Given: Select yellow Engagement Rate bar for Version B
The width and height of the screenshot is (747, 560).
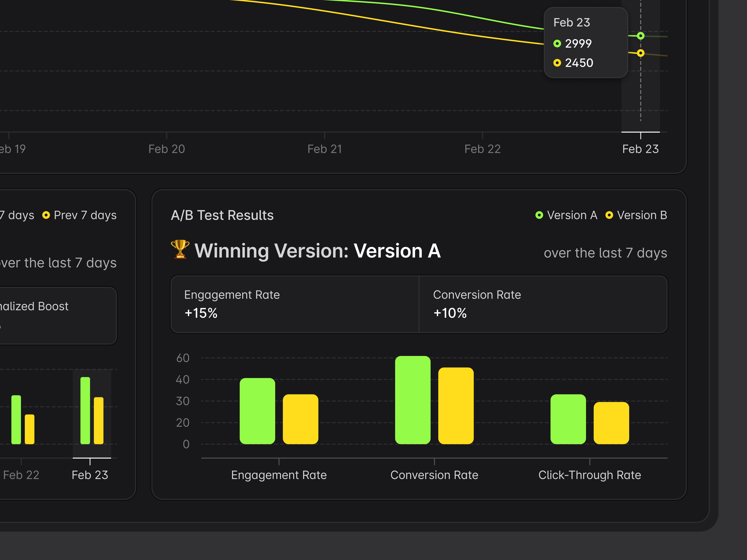Looking at the screenshot, I should pyautogui.click(x=300, y=419).
